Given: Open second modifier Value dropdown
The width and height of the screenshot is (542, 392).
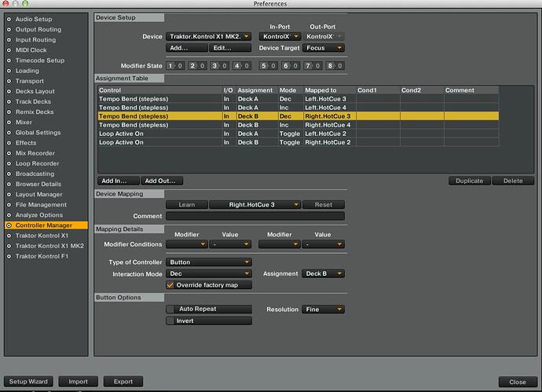Looking at the screenshot, I should (323, 244).
